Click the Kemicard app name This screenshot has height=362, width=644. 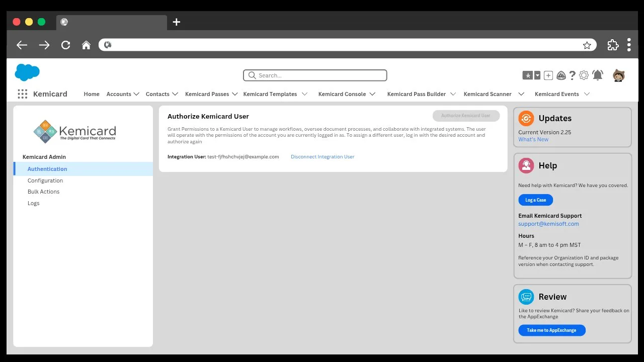pos(50,94)
